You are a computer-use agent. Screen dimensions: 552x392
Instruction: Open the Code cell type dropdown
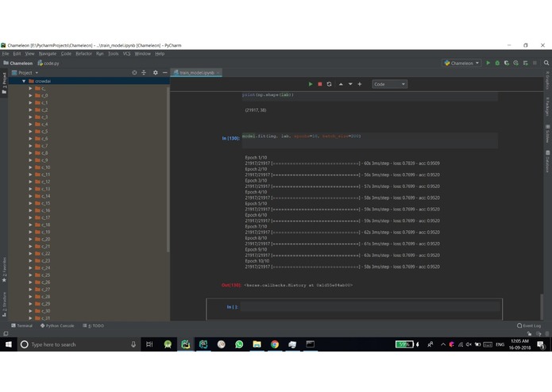point(389,84)
